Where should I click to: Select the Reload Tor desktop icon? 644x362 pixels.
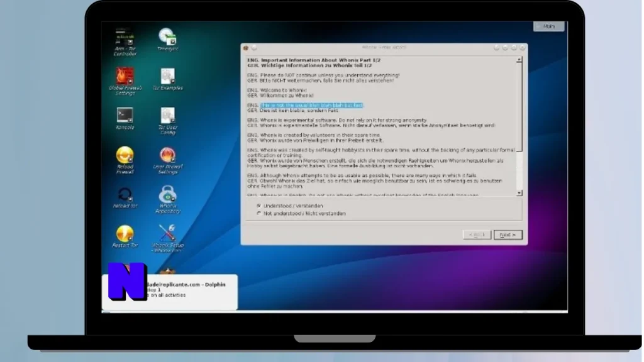point(125,197)
